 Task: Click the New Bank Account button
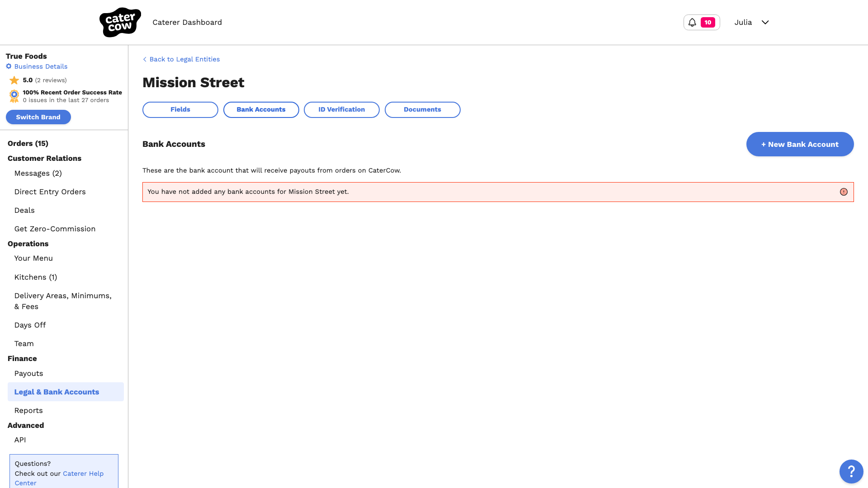pos(800,144)
